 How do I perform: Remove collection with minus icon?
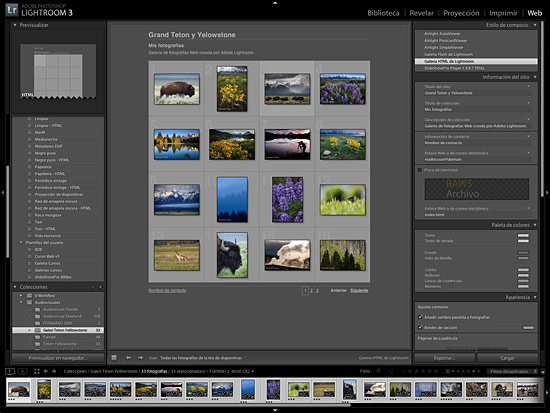pyautogui.click(x=93, y=287)
